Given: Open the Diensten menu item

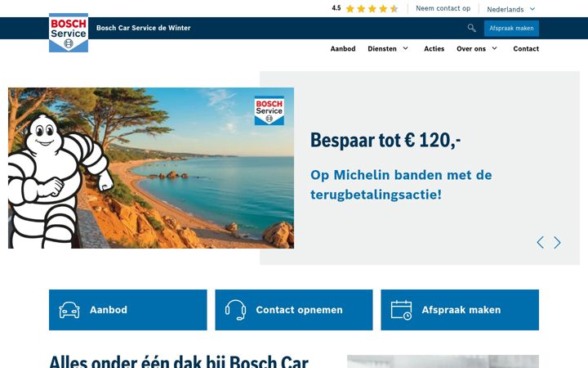Looking at the screenshot, I should pyautogui.click(x=382, y=49).
